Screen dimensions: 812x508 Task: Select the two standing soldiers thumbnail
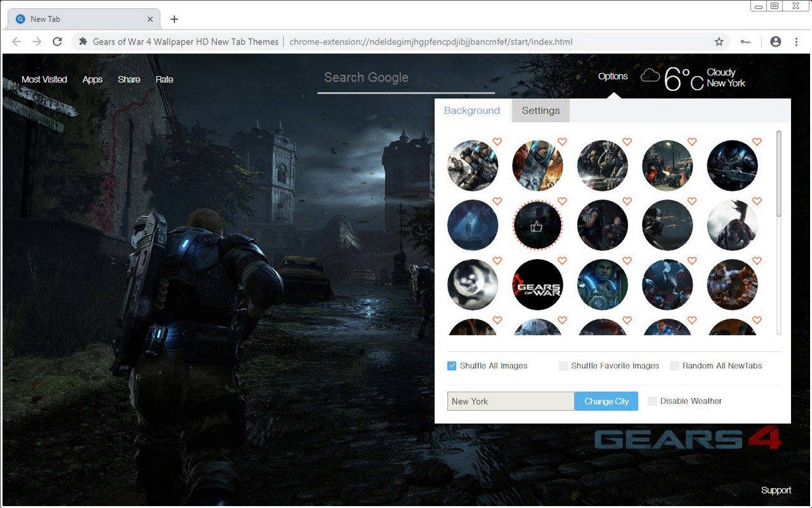(603, 225)
